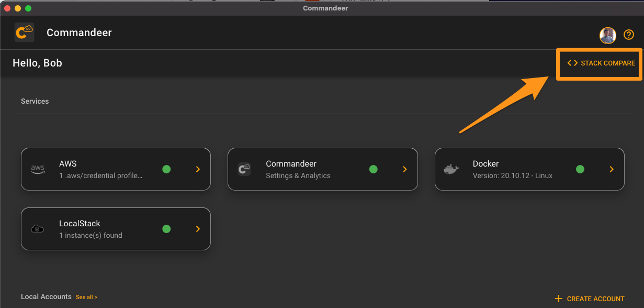
Task: Open the help question mark icon
Action: tap(629, 36)
